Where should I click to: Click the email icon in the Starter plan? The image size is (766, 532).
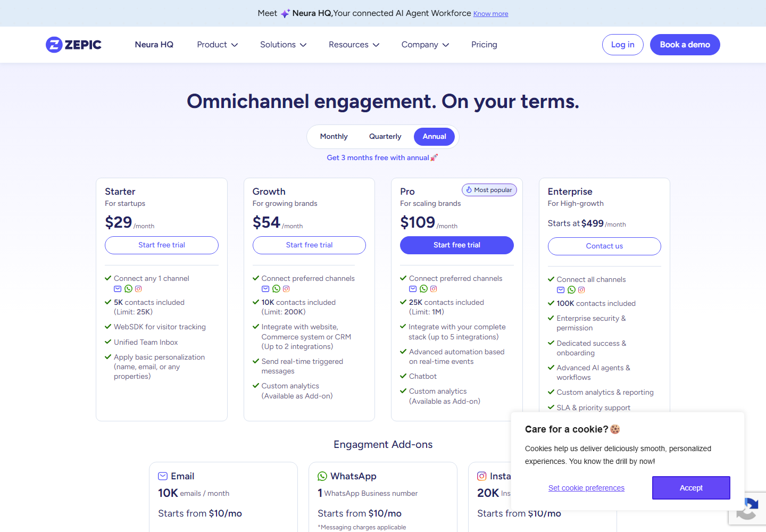click(118, 289)
